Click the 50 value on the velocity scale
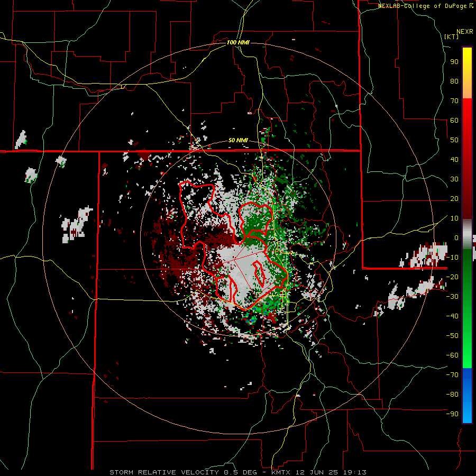476x476 pixels. click(x=454, y=140)
